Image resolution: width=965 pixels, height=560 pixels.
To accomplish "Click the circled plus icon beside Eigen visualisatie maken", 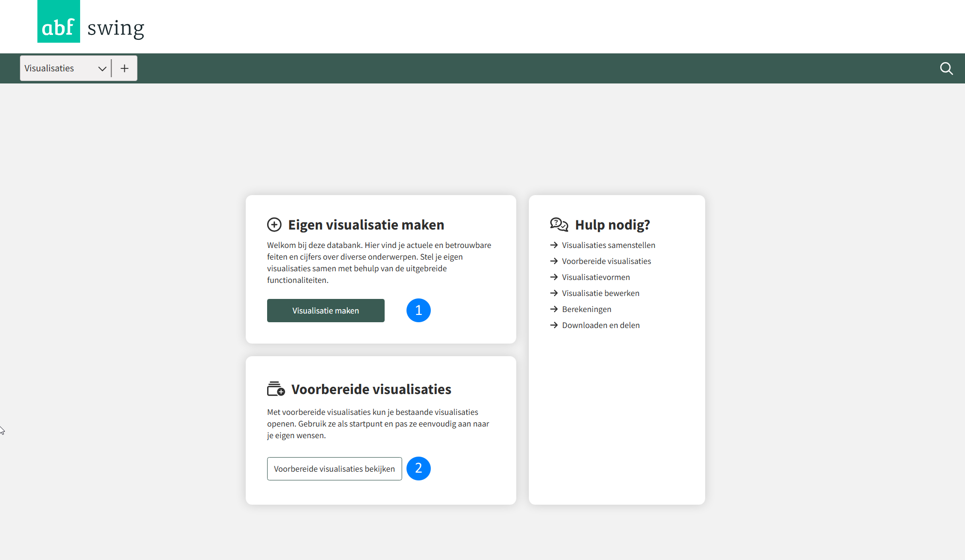I will tap(274, 225).
